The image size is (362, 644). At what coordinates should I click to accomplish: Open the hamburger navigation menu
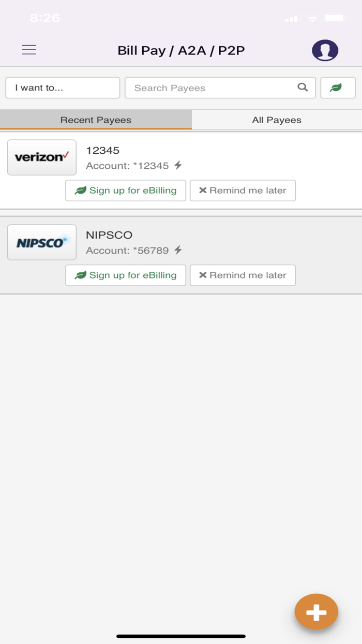click(x=29, y=50)
